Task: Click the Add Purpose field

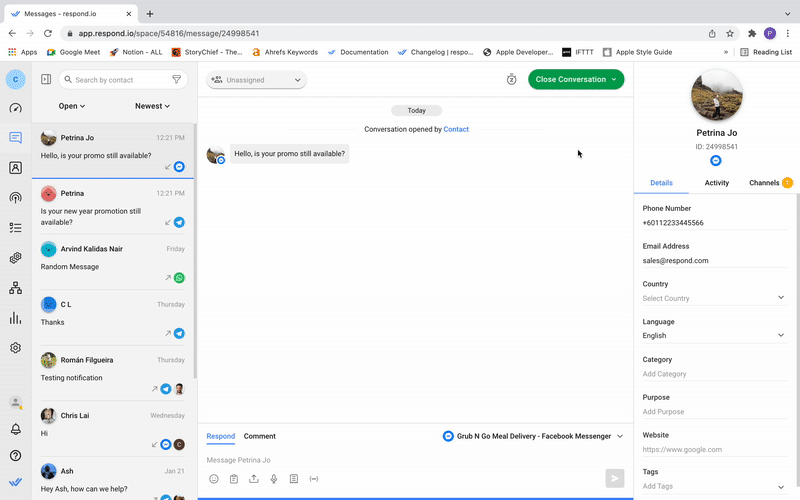Action: coord(714,412)
